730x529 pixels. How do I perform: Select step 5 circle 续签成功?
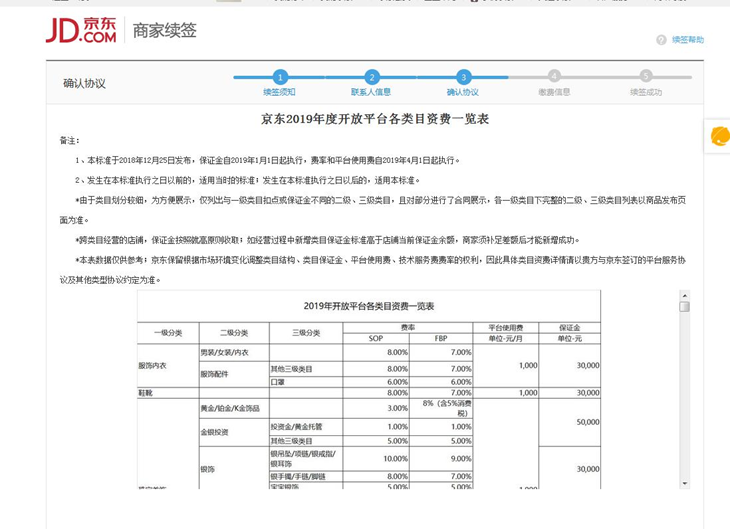(x=646, y=76)
